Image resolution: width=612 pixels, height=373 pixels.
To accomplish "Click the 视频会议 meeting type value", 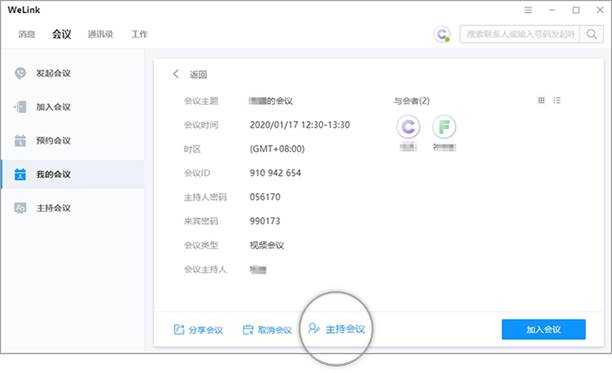I will coord(267,245).
